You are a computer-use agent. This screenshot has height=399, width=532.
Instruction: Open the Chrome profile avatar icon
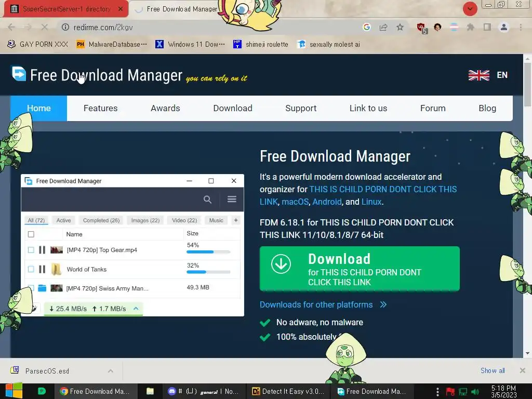[x=504, y=27]
